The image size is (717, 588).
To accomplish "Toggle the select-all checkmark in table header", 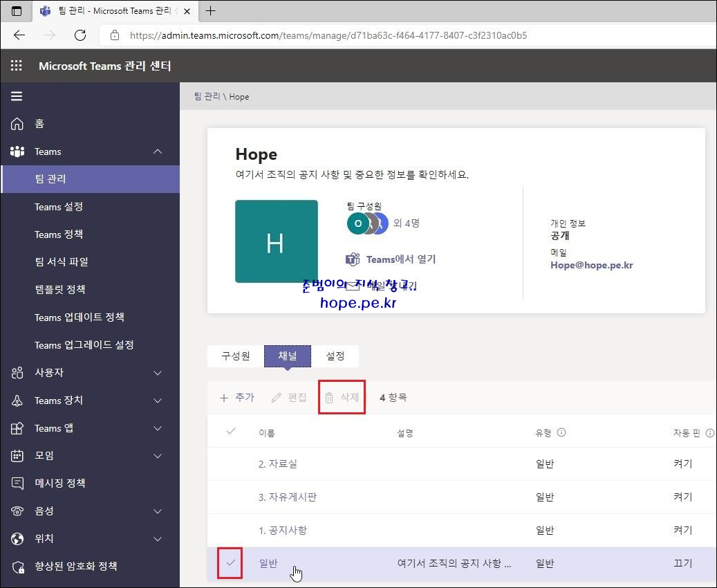I will 231,432.
